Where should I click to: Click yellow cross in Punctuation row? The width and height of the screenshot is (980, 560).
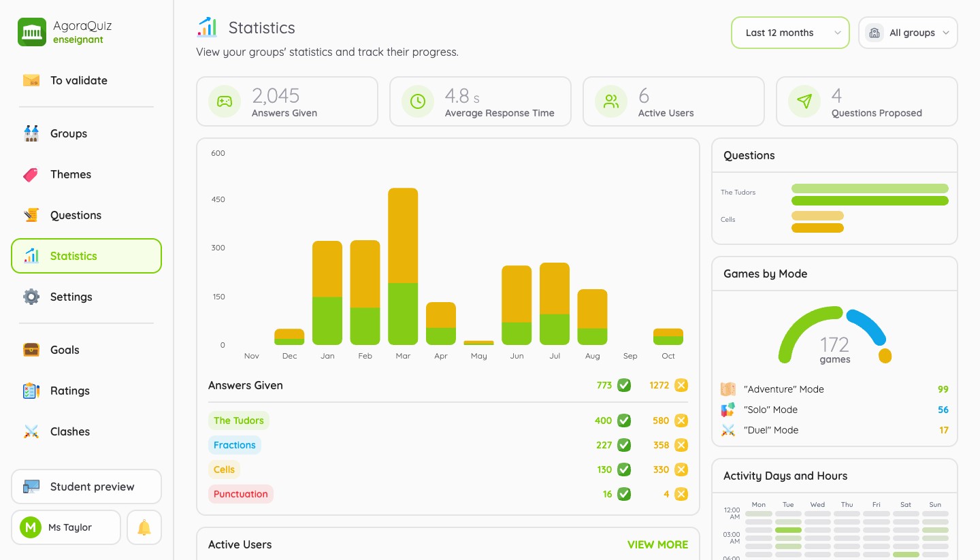click(681, 494)
